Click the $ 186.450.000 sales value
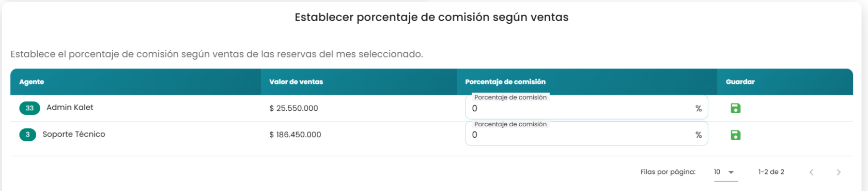868x191 pixels. [295, 135]
